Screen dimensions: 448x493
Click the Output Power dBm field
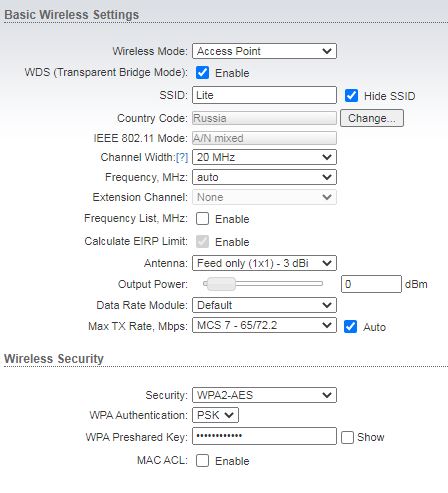371,284
